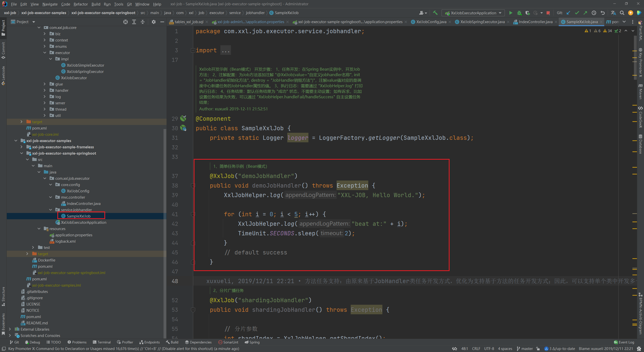Image resolution: width=644 pixels, height=352 pixels.
Task: Run XxlJobExecutorApplication with the green play icon
Action: tap(510, 13)
